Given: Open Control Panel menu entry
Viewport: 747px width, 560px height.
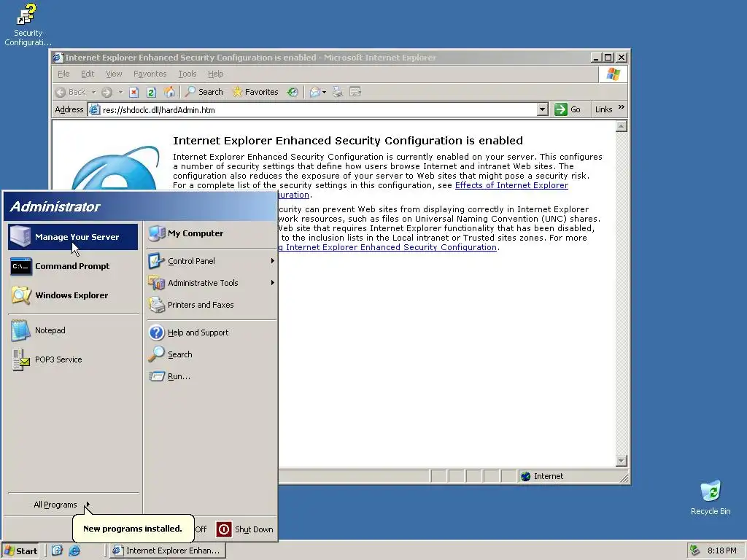Looking at the screenshot, I should coord(211,261).
